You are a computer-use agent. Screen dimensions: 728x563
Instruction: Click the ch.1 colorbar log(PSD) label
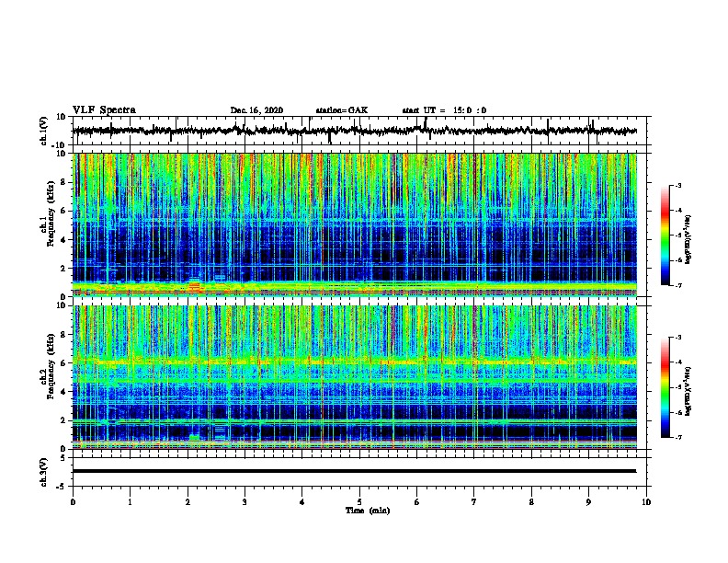tap(688, 240)
